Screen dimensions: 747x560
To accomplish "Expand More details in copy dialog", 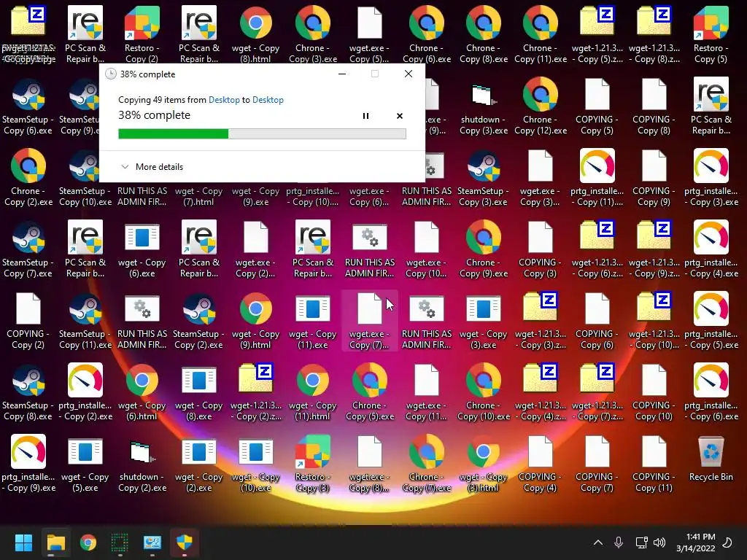I will click(152, 167).
